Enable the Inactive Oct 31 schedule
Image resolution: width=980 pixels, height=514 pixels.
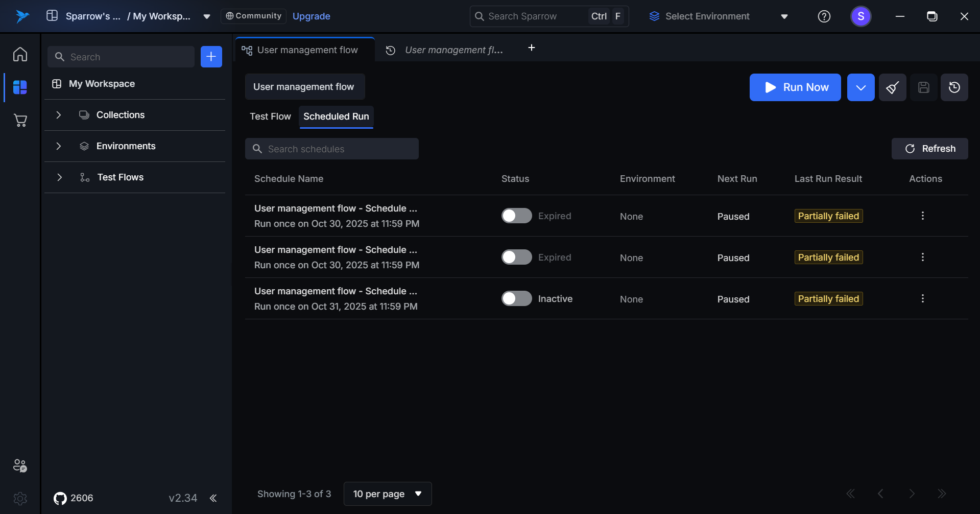pyautogui.click(x=516, y=299)
